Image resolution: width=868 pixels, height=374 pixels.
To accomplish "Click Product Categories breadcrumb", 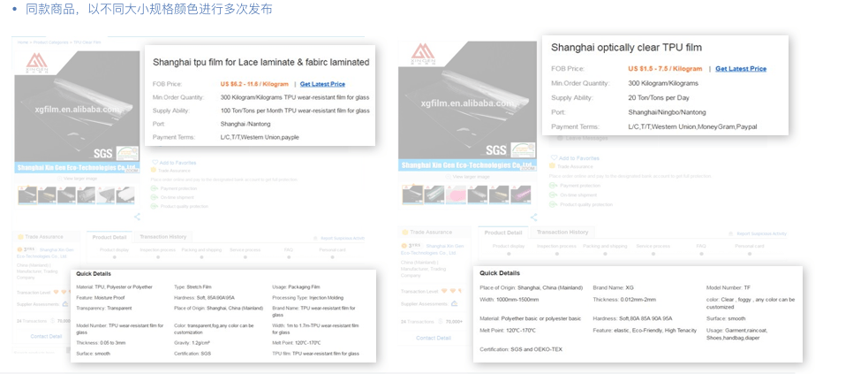I will coord(51,42).
